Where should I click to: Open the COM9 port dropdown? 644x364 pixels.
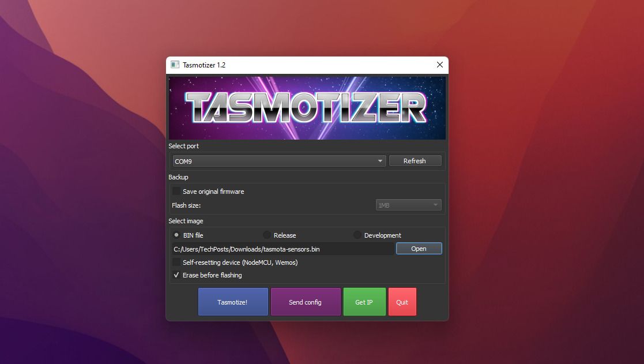click(x=279, y=160)
